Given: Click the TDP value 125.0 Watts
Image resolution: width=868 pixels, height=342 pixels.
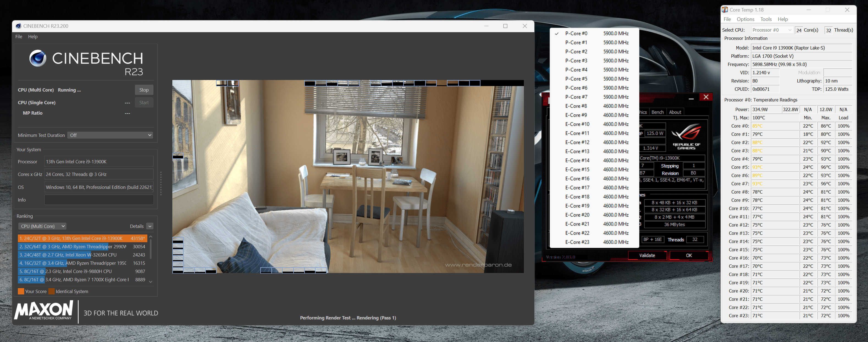Looking at the screenshot, I should tap(838, 89).
